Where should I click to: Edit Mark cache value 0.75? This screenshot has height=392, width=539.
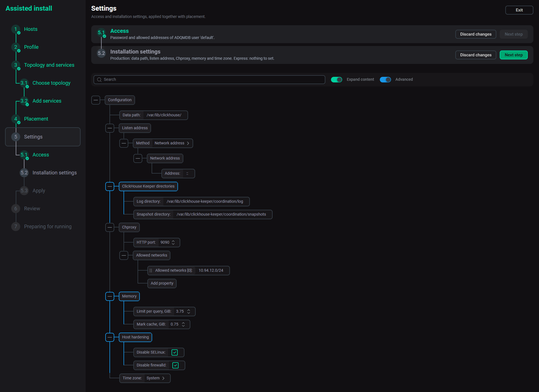pyautogui.click(x=175, y=324)
